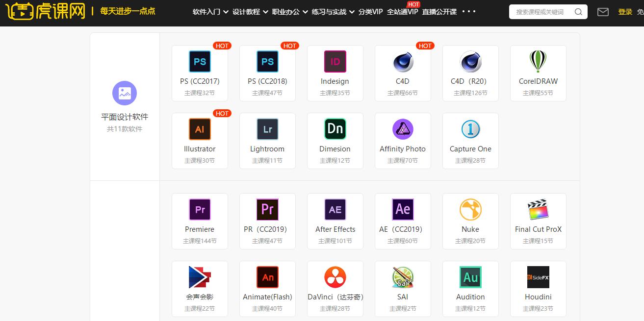
Task: Click the Illustrator icon
Action: [200, 129]
